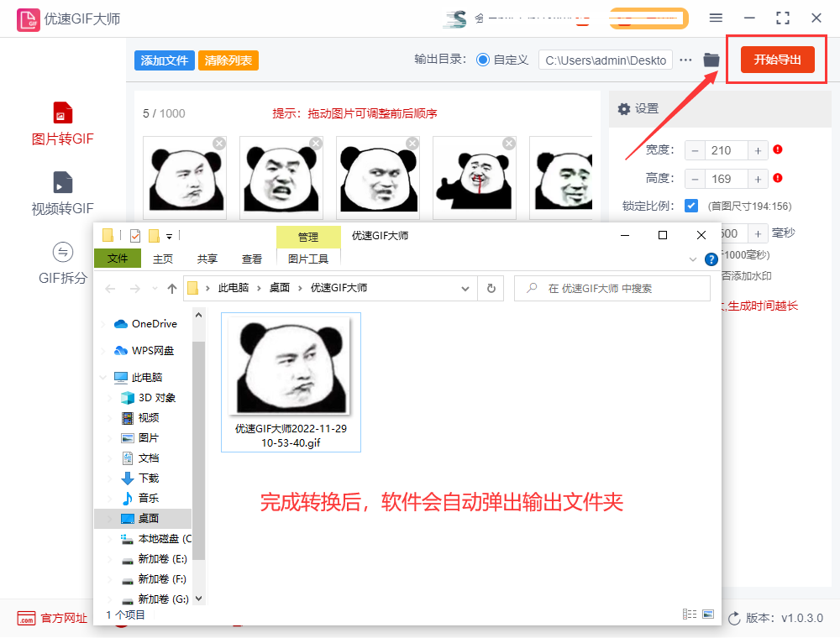Open the Explorer address bar history dropdown
This screenshot has height=638, width=840.
tap(465, 289)
